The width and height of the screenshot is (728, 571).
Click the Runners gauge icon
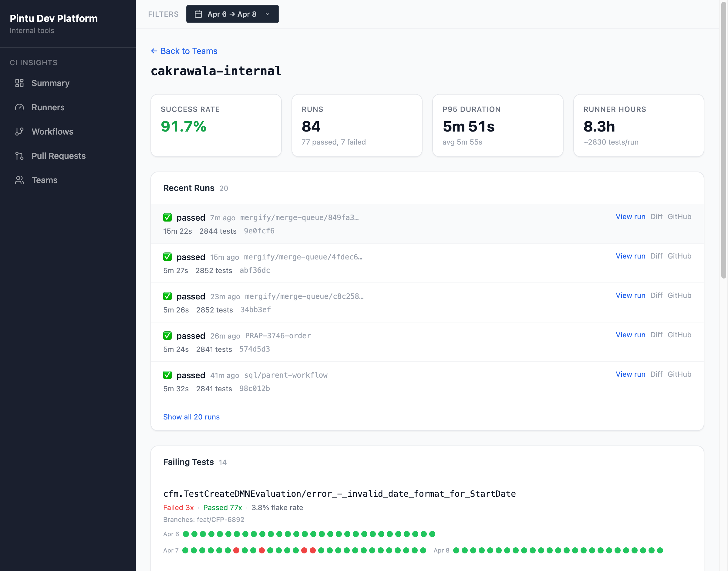click(19, 107)
